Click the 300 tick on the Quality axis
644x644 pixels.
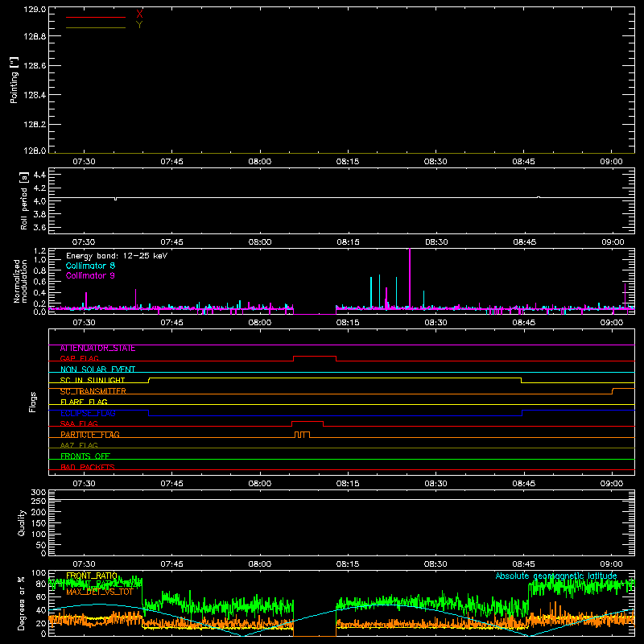[38, 493]
